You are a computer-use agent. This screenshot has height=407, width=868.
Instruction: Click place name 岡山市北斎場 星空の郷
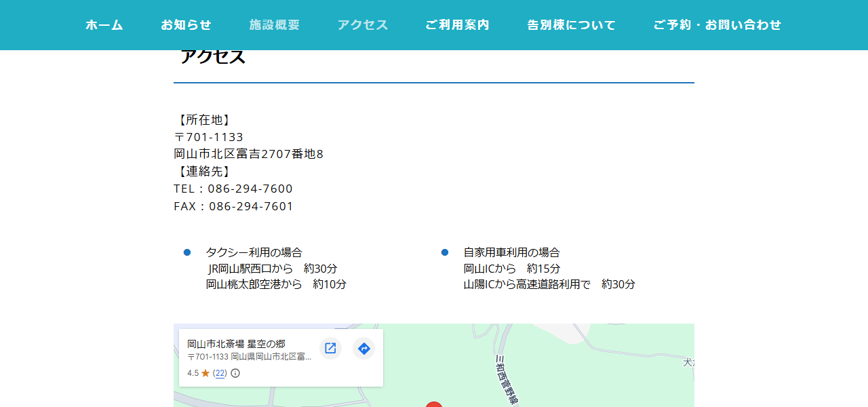click(236, 344)
